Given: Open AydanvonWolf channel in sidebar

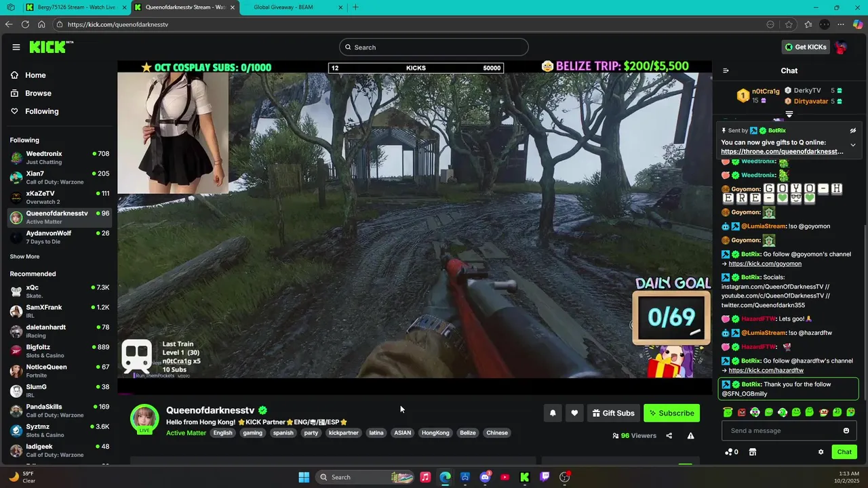Looking at the screenshot, I should tap(60, 237).
